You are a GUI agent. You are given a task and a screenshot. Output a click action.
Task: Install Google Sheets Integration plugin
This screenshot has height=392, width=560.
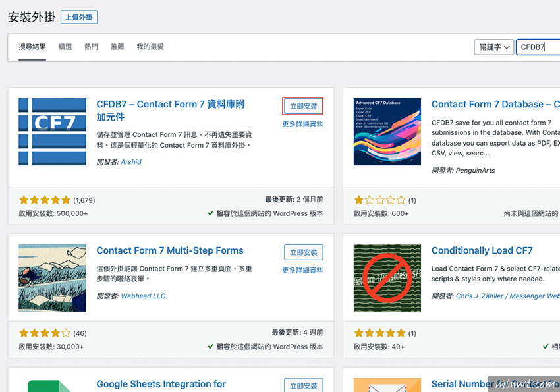click(x=303, y=385)
